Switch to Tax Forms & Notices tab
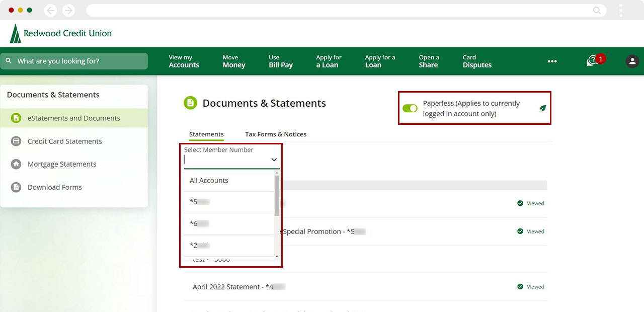This screenshot has width=644, height=312. click(x=275, y=134)
